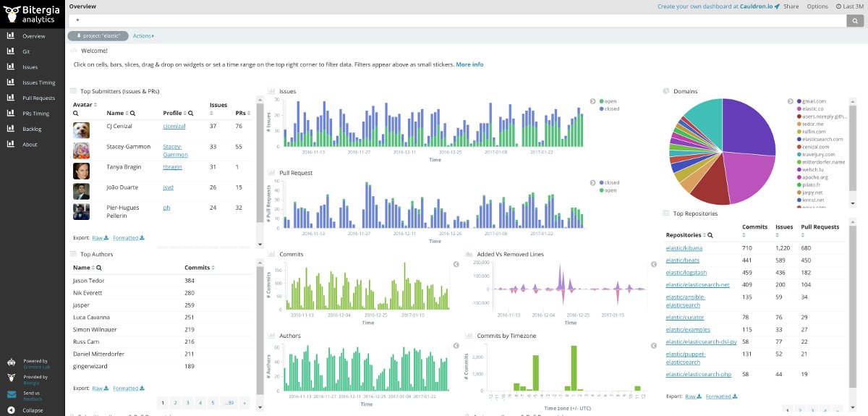Toggle tedor.me in Domains legend
This screenshot has width=868, height=416.
(811, 124)
